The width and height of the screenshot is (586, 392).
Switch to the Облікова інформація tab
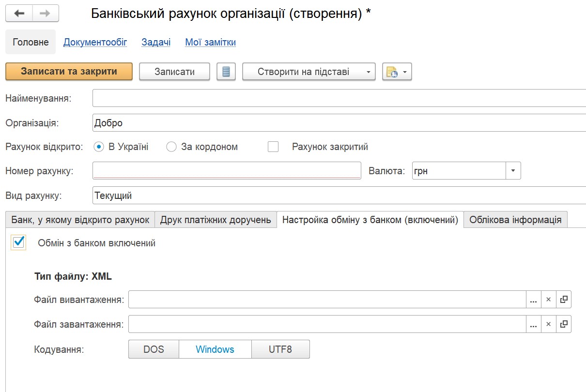click(x=515, y=220)
